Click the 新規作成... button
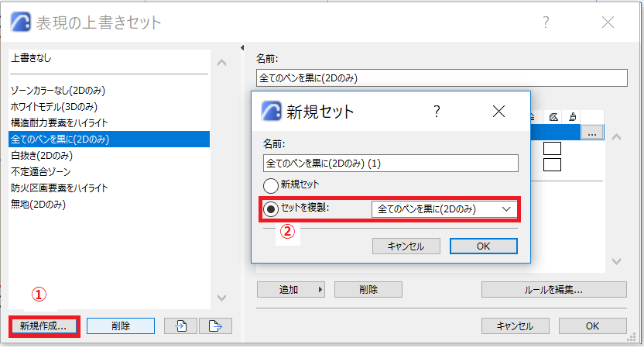The height and width of the screenshot is (348, 644). tap(43, 326)
